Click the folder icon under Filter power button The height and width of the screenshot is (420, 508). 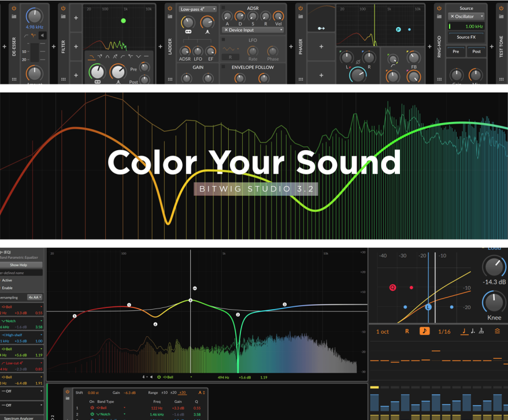(63, 16)
